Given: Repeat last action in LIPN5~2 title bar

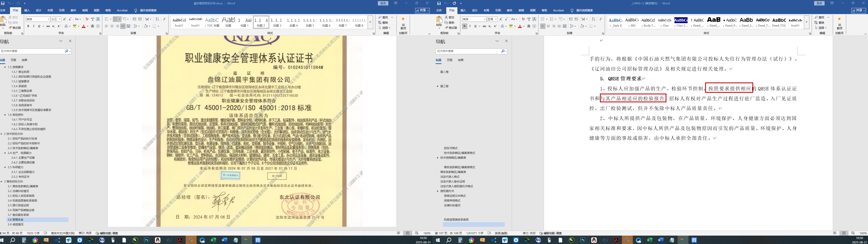Looking at the screenshot, I should [x=454, y=3].
